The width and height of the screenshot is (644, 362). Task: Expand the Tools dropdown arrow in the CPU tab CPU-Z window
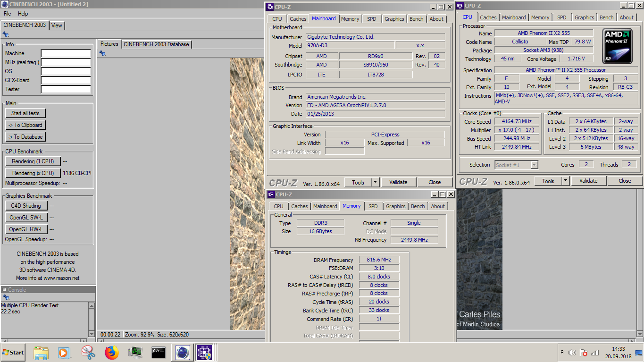(565, 181)
